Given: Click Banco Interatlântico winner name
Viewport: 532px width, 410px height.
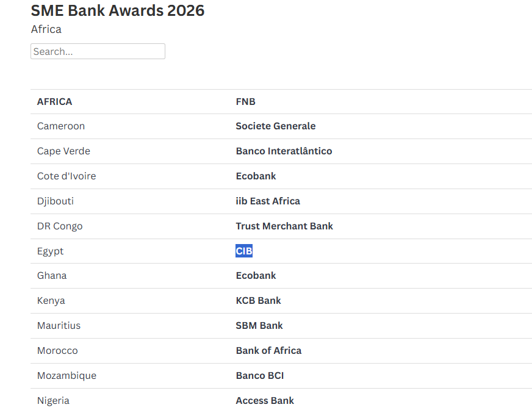Looking at the screenshot, I should click(284, 151).
